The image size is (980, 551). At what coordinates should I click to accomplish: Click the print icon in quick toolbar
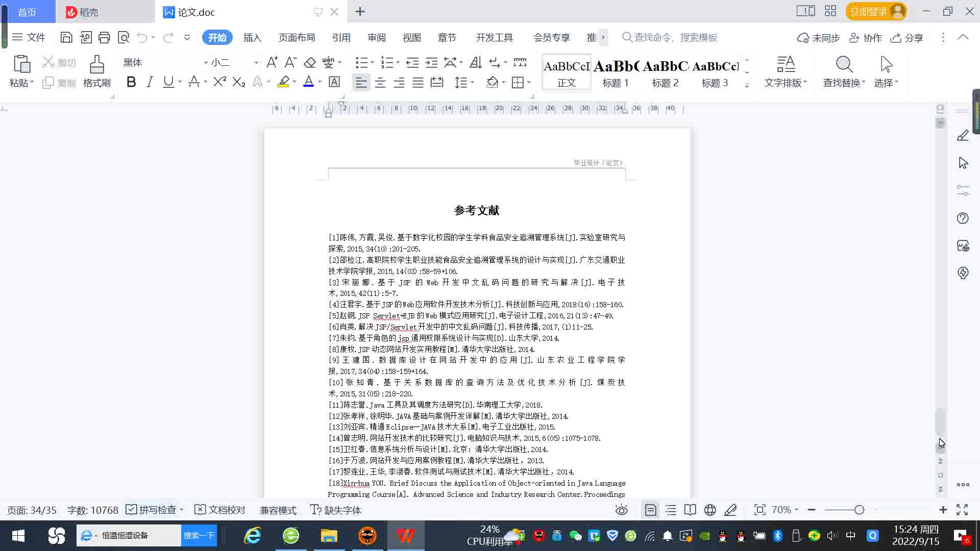pyautogui.click(x=104, y=37)
